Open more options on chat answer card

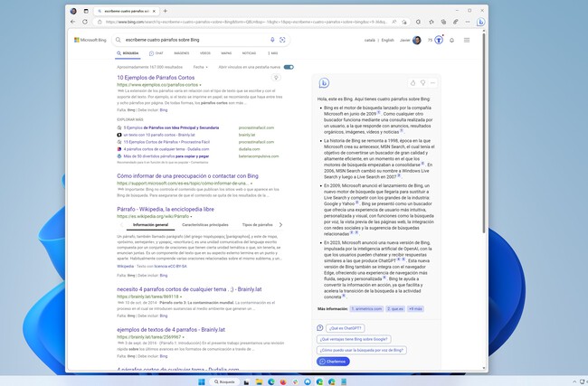(432, 82)
